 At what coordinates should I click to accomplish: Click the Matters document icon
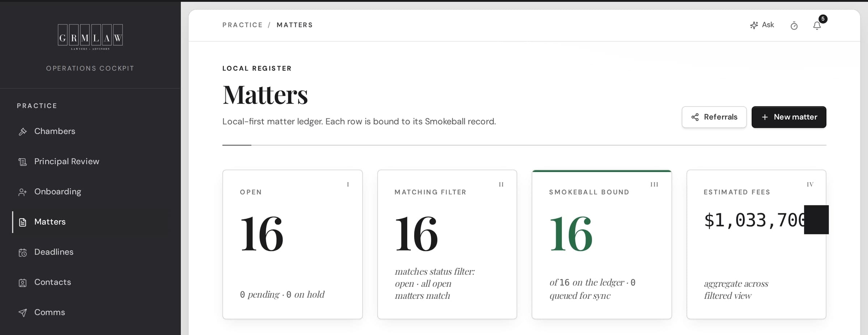[23, 222]
